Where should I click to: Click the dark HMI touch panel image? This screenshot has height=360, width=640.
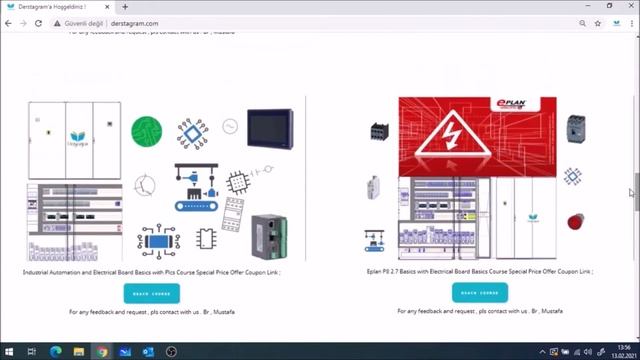(270, 129)
